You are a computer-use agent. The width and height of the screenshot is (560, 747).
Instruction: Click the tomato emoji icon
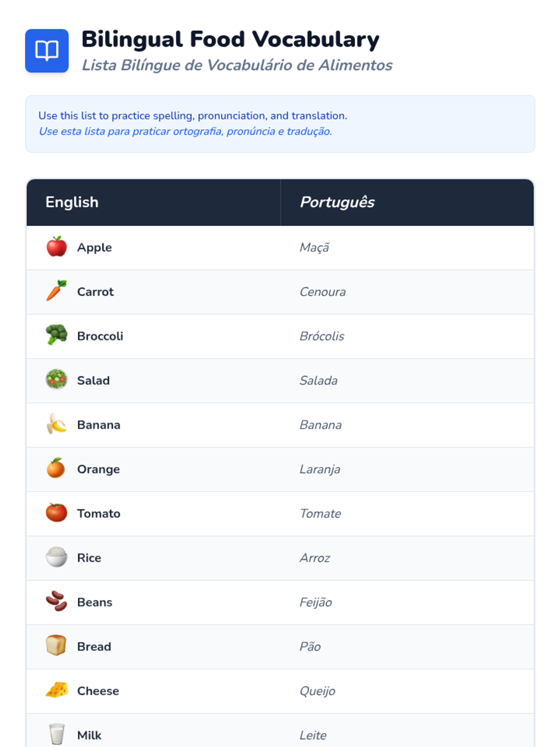click(56, 513)
